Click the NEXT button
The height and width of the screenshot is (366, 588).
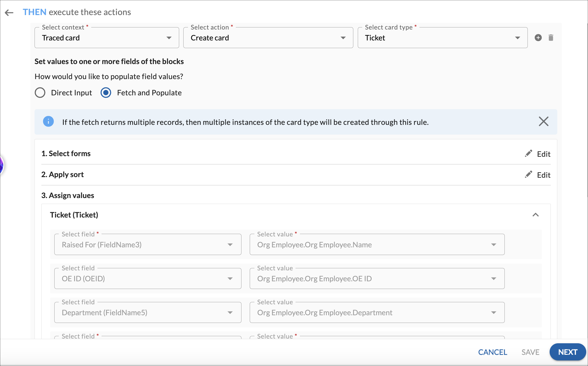click(x=567, y=352)
